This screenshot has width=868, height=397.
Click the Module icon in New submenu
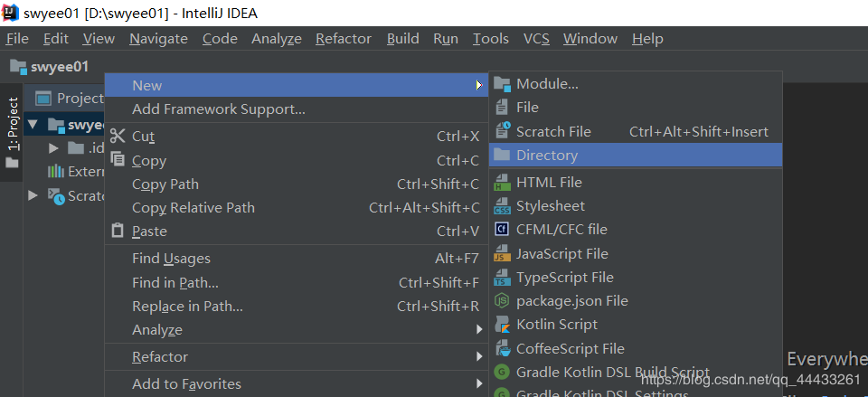pos(502,84)
